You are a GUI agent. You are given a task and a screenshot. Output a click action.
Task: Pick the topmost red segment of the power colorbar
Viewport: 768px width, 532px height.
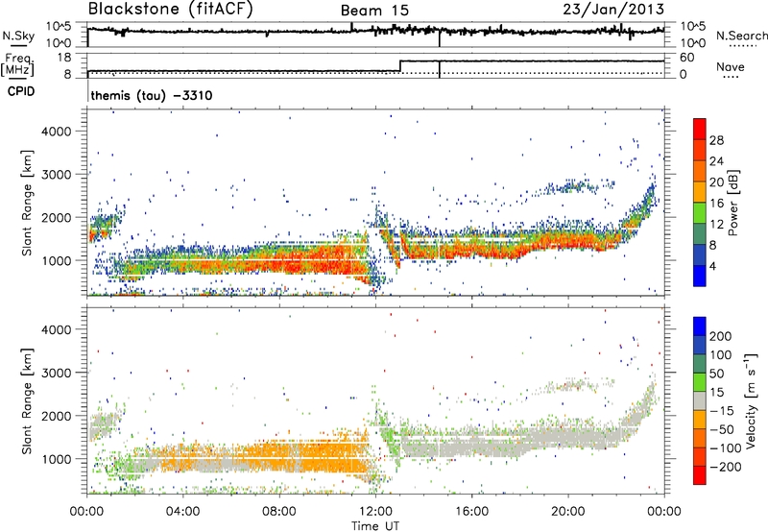pos(700,130)
